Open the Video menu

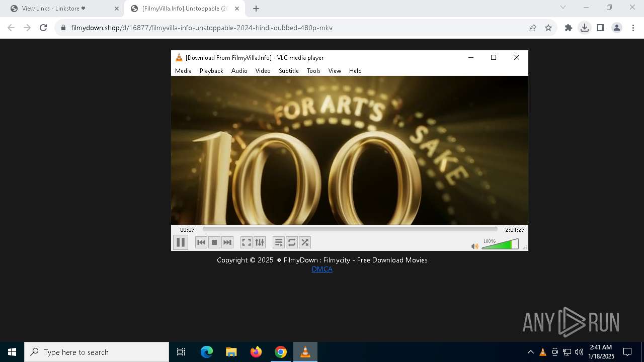[x=263, y=71]
